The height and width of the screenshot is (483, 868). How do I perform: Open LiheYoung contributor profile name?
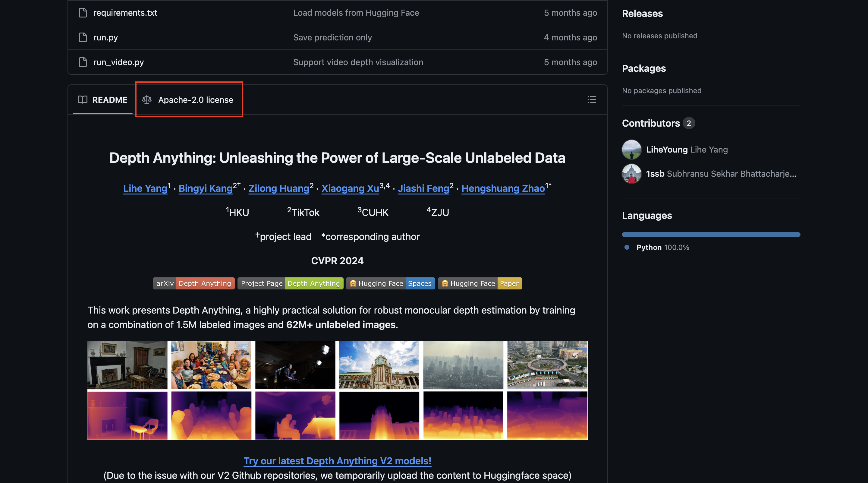click(666, 149)
